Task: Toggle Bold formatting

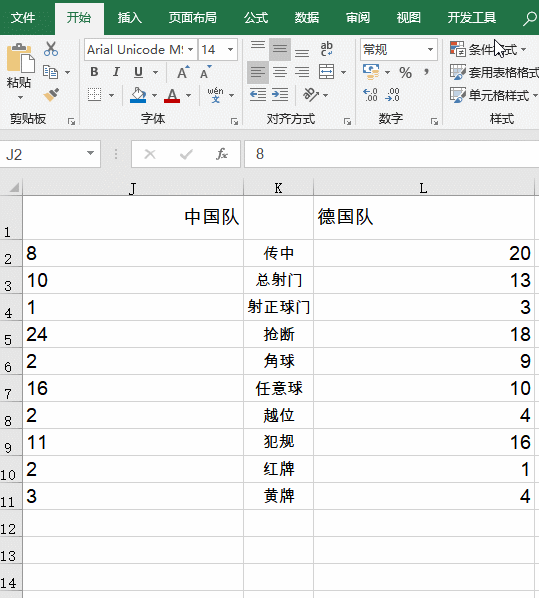Action: coord(94,72)
